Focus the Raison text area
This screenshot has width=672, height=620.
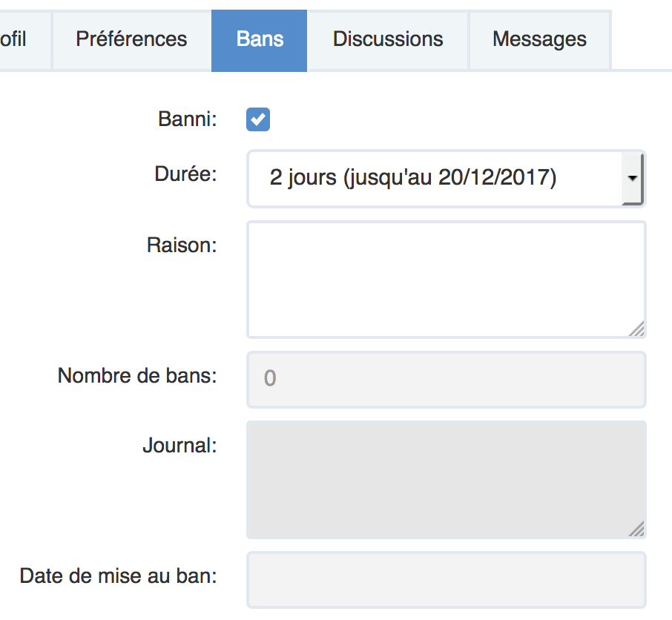(x=445, y=279)
